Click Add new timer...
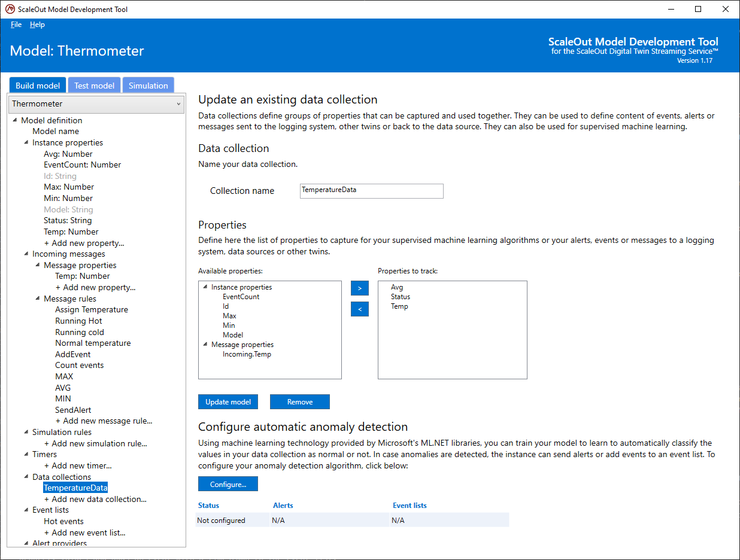This screenshot has width=740, height=560. 78,465
